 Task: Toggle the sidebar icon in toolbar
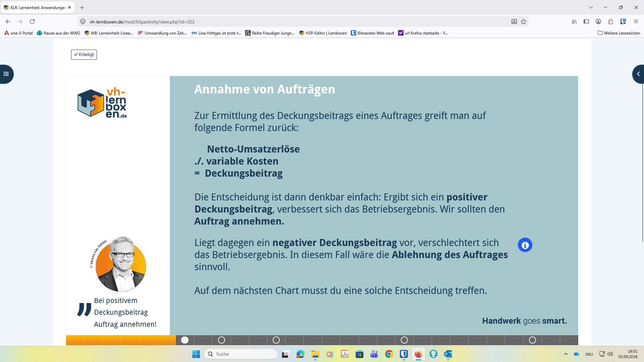coord(586,21)
